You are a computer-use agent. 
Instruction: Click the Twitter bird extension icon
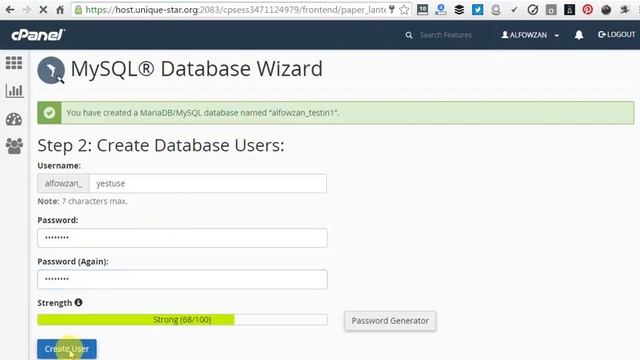pyautogui.click(x=477, y=9)
